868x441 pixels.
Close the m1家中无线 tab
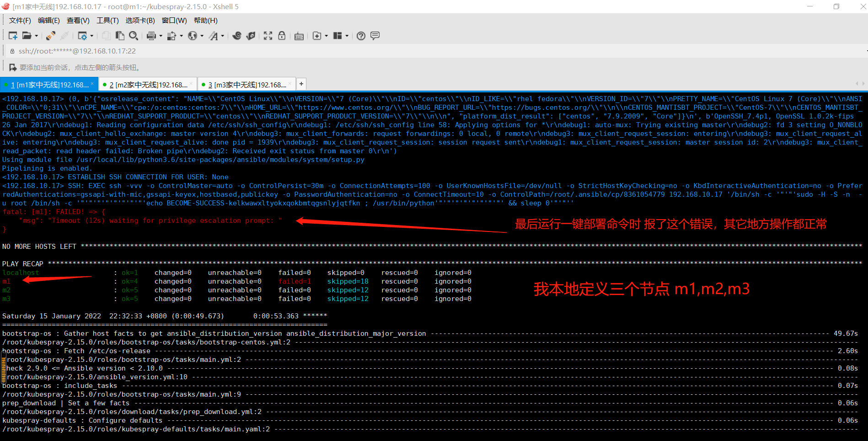(x=92, y=84)
